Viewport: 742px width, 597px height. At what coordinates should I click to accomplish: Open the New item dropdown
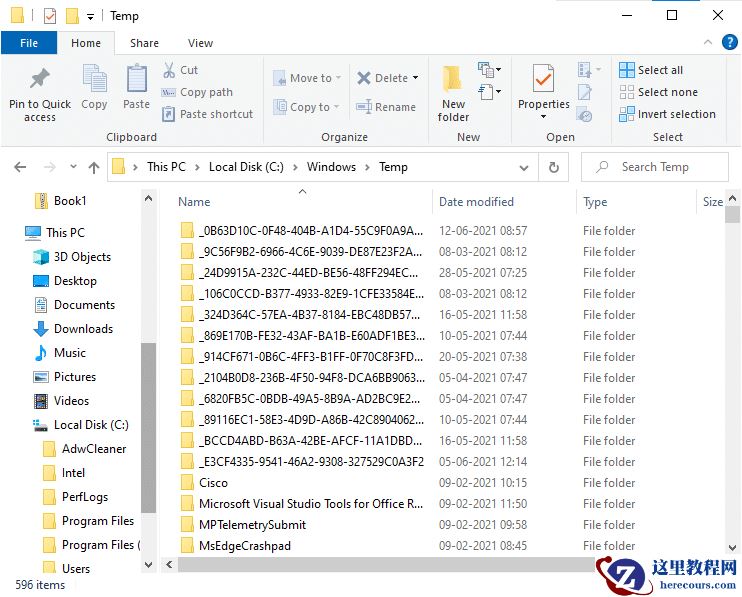click(x=489, y=70)
